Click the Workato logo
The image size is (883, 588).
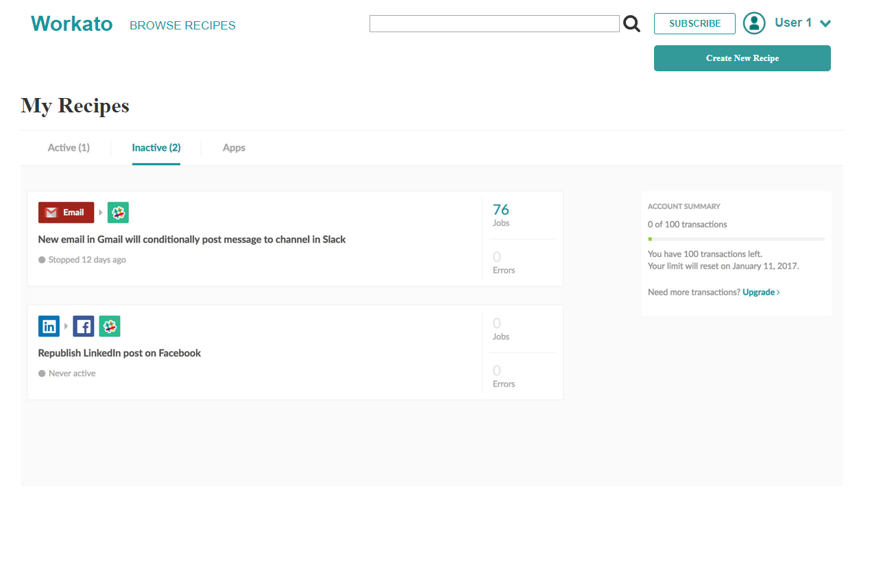(x=72, y=24)
